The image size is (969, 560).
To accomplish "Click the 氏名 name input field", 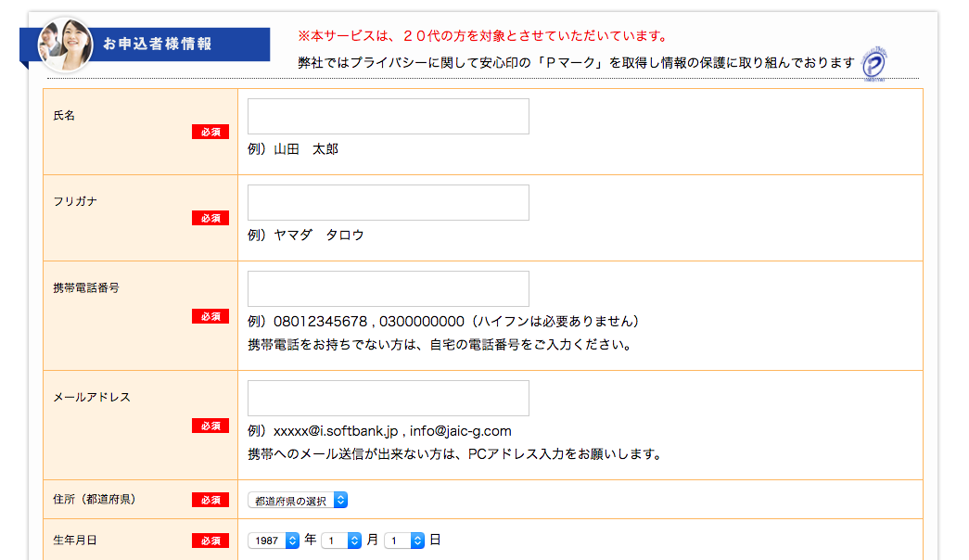I will (x=389, y=116).
